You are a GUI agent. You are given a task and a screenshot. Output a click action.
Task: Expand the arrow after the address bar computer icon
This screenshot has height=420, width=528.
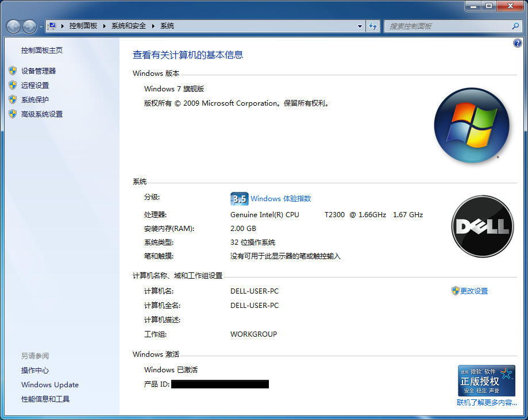click(x=63, y=26)
